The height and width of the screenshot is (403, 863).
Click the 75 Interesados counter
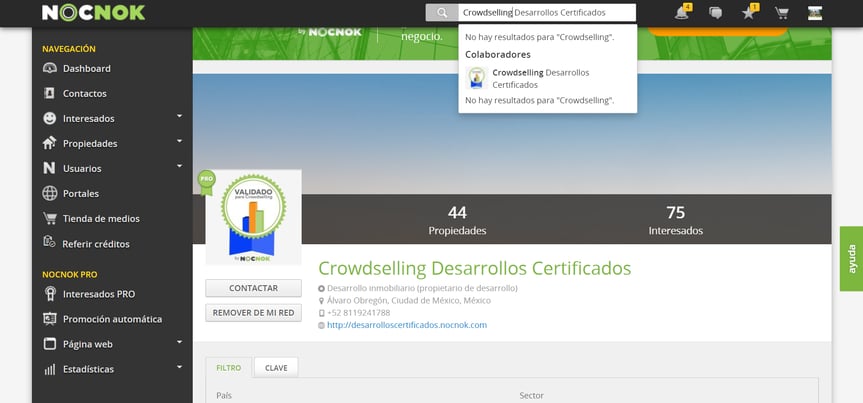tap(675, 220)
